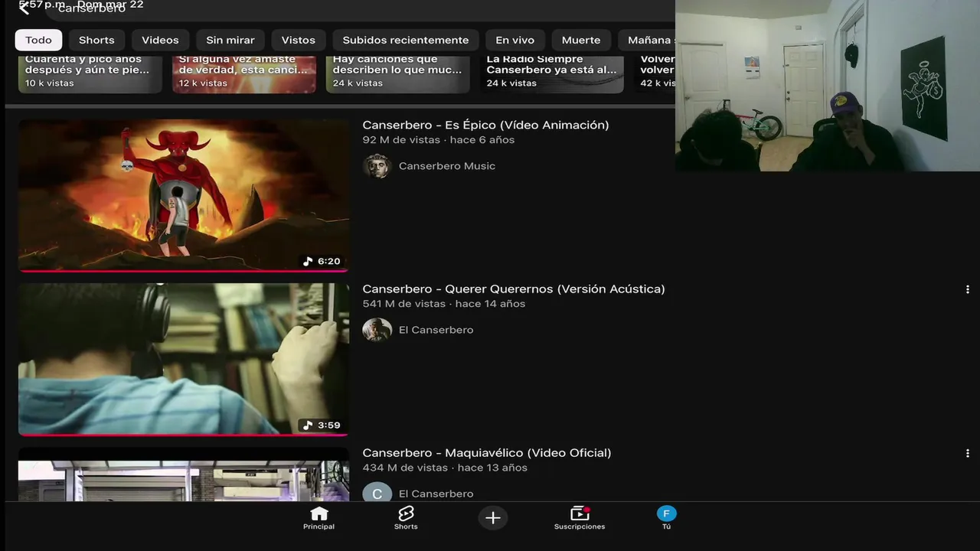Go back with the arrow icon

click(24, 8)
